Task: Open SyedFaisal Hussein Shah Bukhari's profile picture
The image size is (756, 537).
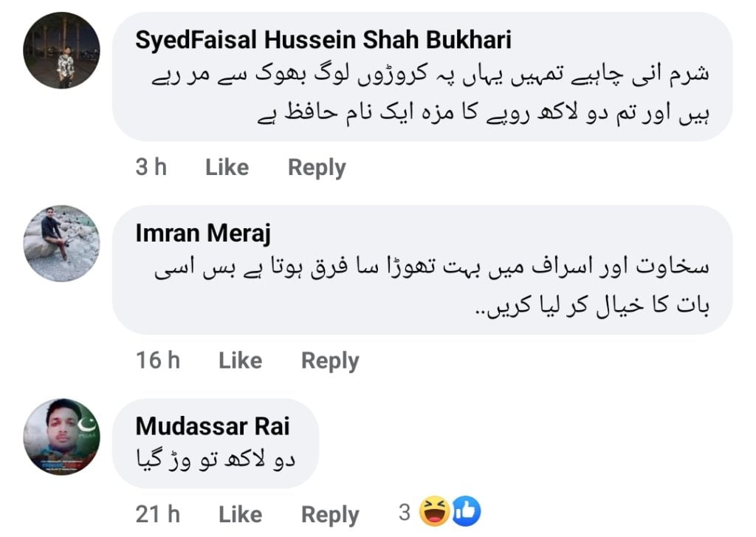Action: (x=62, y=50)
